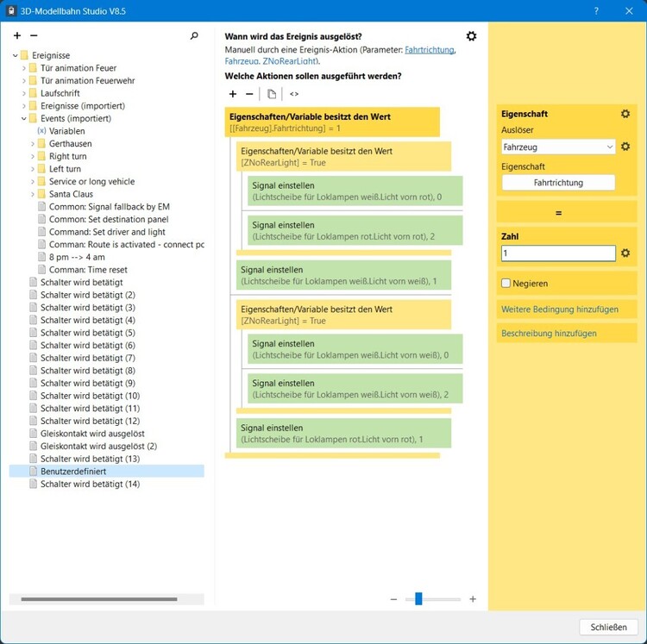Image resolution: width=647 pixels, height=644 pixels.
Task: Select Gleiskontakt wird ausgelöst event
Action: pos(92,434)
